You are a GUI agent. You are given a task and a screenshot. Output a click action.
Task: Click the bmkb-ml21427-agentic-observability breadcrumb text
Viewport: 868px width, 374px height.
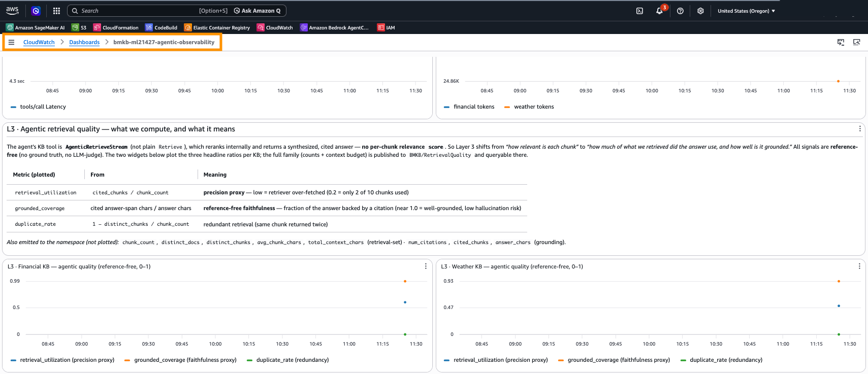164,42
